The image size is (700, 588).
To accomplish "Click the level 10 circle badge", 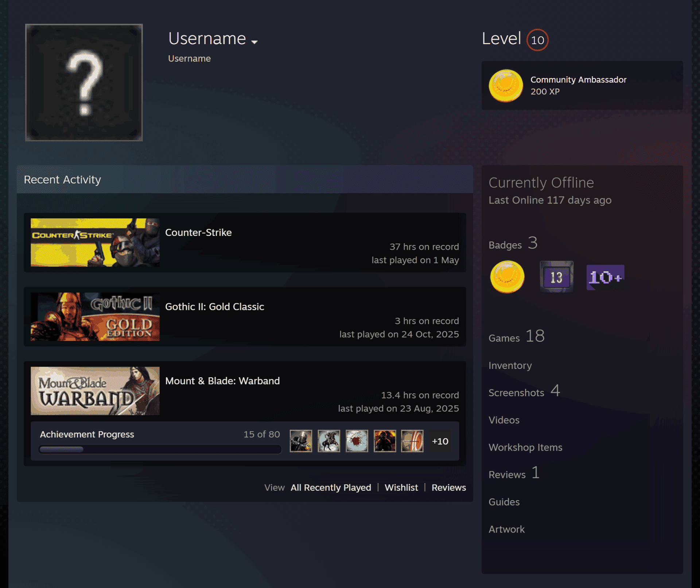I will click(x=537, y=40).
